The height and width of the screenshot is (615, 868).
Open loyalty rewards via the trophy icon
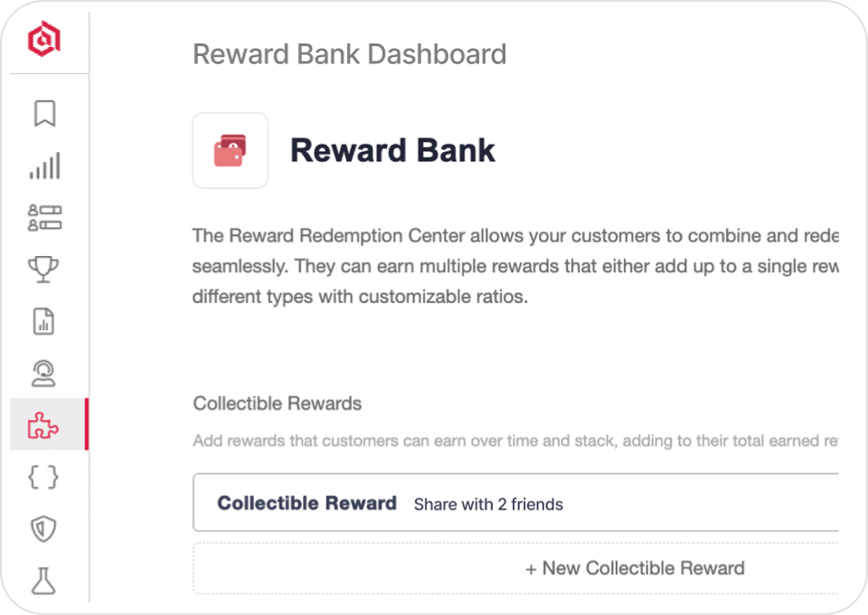click(42, 269)
